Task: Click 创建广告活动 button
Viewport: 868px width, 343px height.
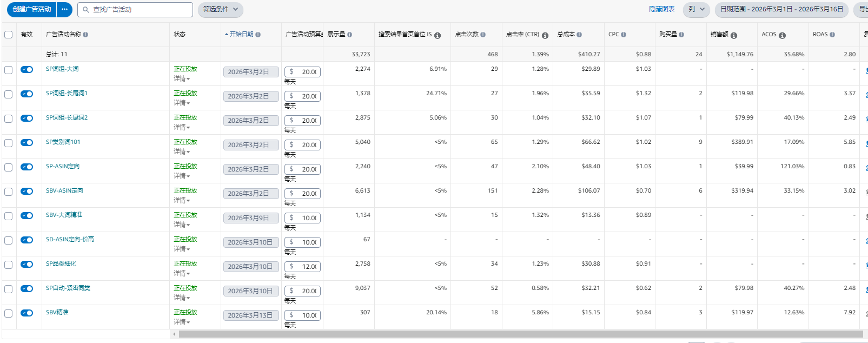Action: point(32,9)
